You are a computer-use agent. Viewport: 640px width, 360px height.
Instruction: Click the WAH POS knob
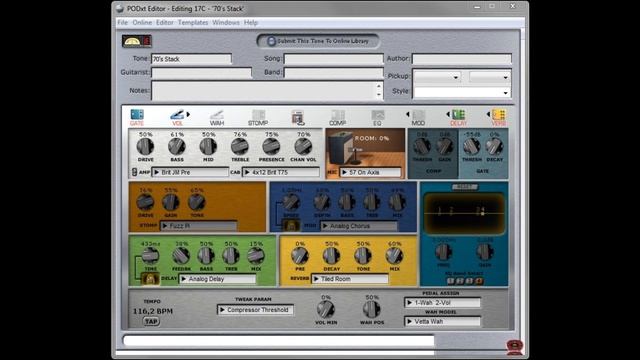click(x=371, y=309)
